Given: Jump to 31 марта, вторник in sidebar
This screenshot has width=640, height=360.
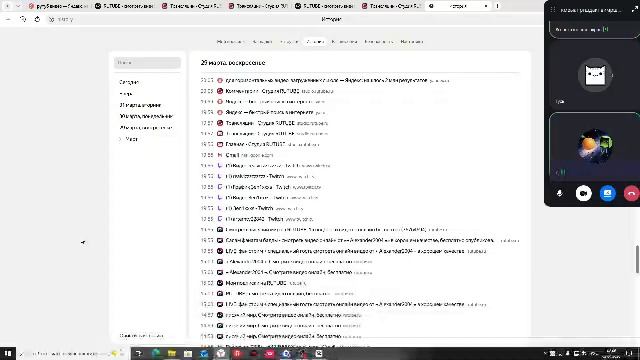Looking at the screenshot, I should click(x=140, y=105).
